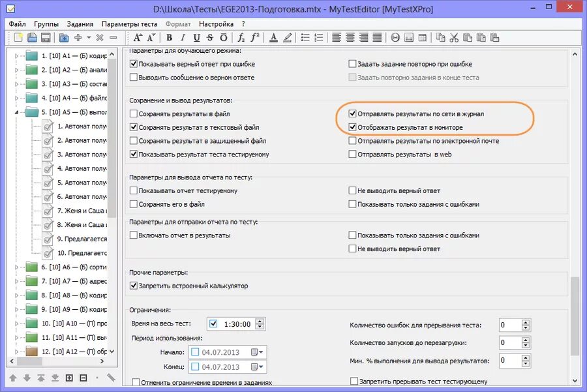Toggle underline formatting

pyautogui.click(x=196, y=37)
